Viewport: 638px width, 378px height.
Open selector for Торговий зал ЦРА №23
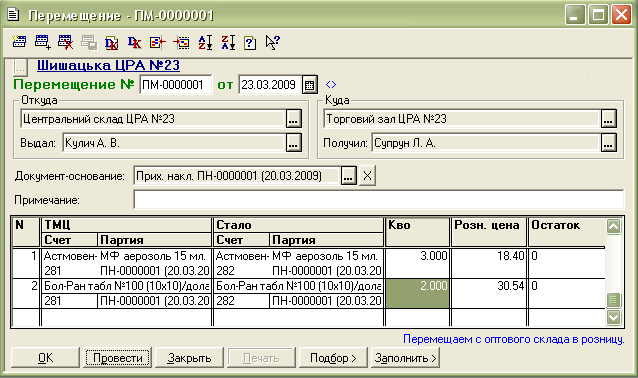(x=609, y=119)
